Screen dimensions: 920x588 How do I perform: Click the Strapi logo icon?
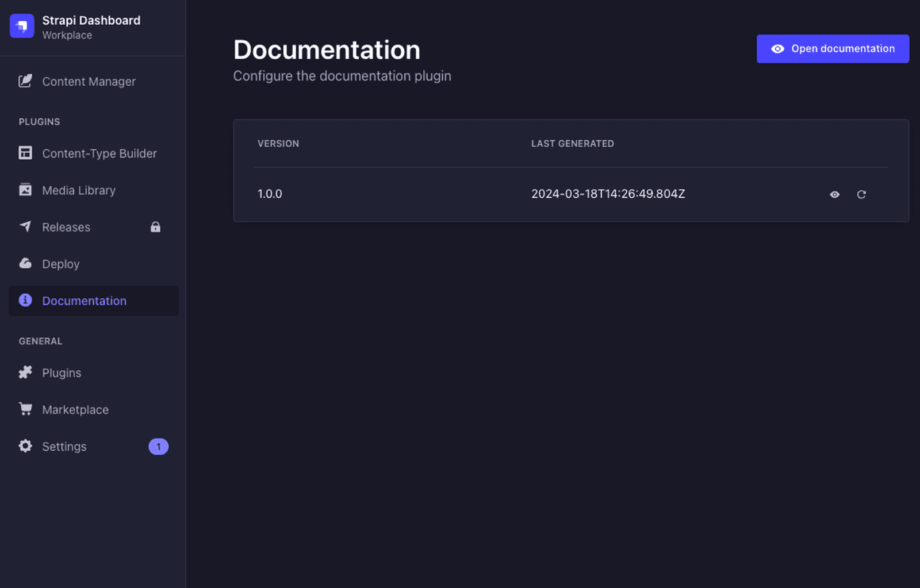(22, 26)
